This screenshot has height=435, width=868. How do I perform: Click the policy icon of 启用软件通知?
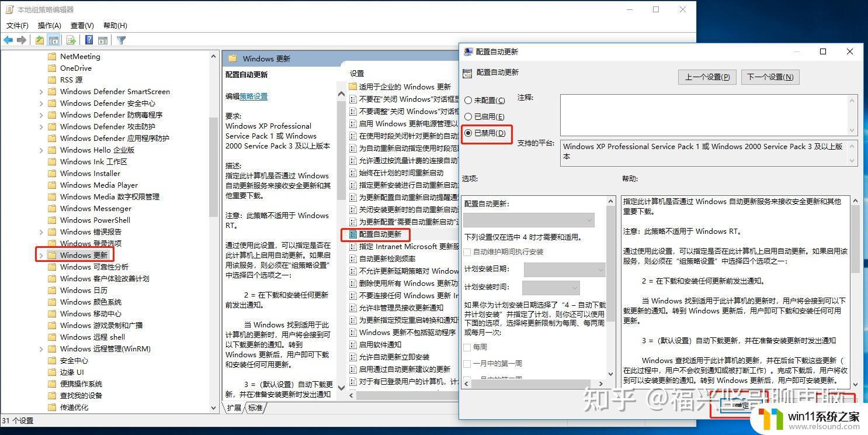(x=352, y=344)
